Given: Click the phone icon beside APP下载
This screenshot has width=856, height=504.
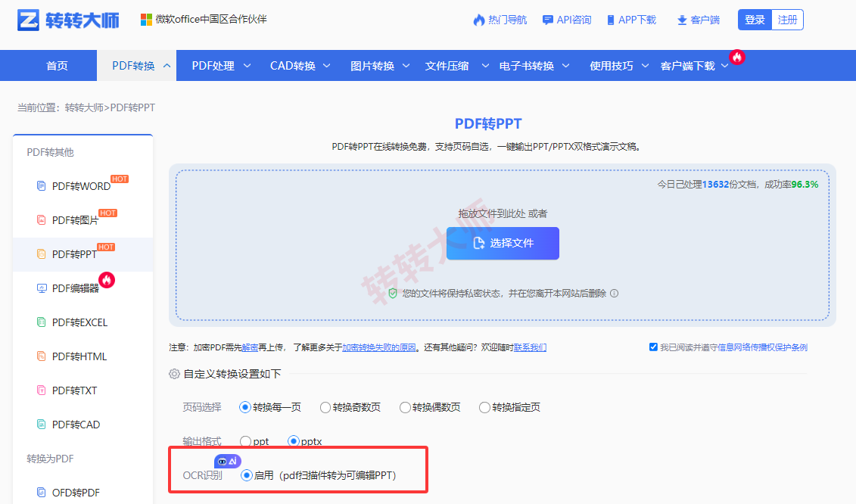Looking at the screenshot, I should tap(610, 20).
